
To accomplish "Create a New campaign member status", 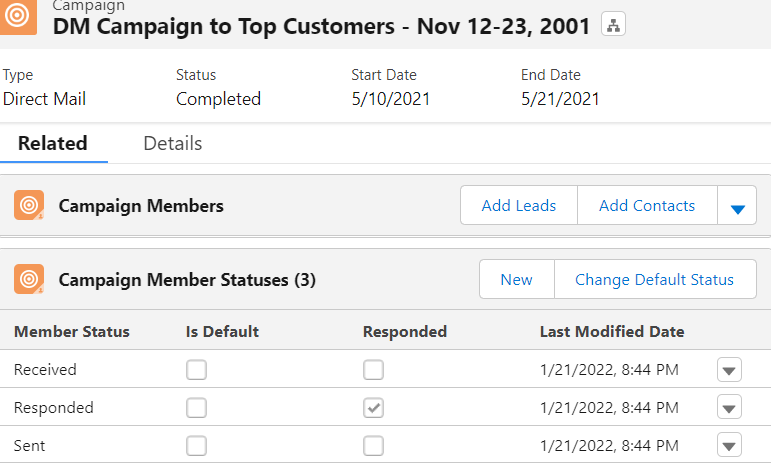I will tap(517, 279).
